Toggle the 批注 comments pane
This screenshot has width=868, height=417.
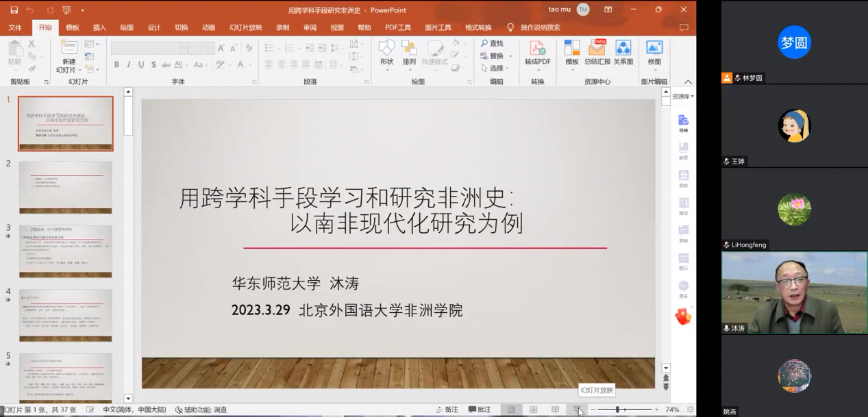point(480,409)
